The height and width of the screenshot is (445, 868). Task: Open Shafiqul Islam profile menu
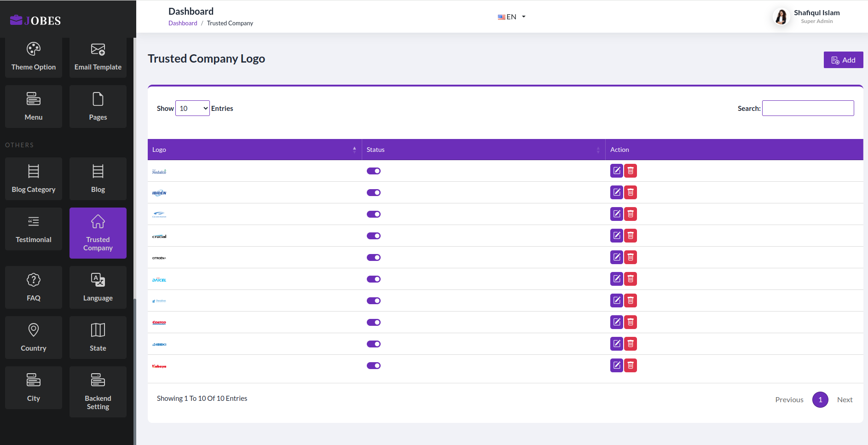pyautogui.click(x=807, y=17)
